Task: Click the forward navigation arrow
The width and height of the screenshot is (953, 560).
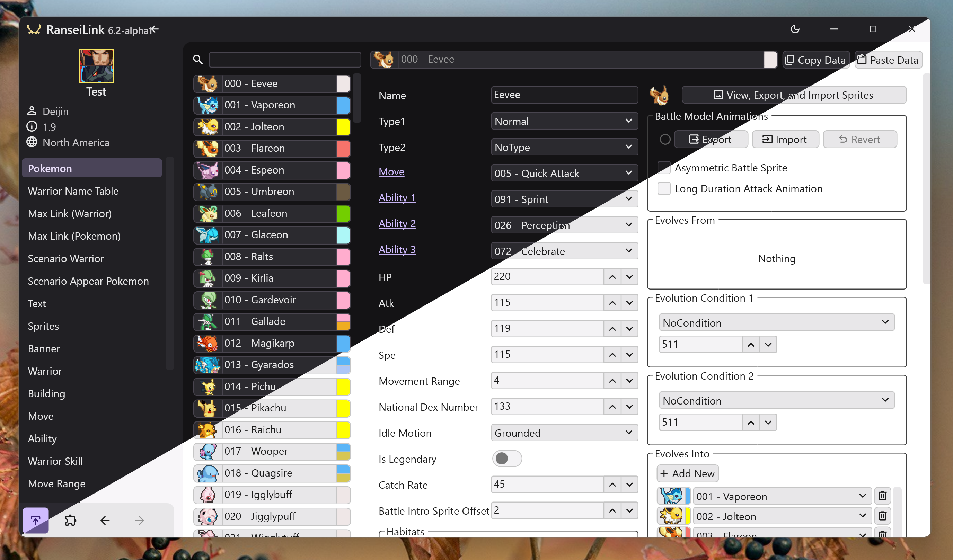Action: click(x=139, y=520)
